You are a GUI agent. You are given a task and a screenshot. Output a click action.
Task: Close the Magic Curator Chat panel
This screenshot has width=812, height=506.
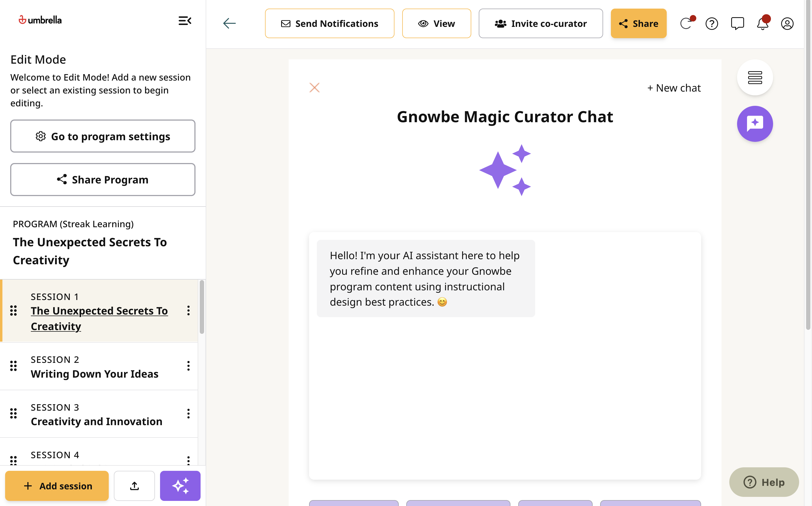click(314, 88)
